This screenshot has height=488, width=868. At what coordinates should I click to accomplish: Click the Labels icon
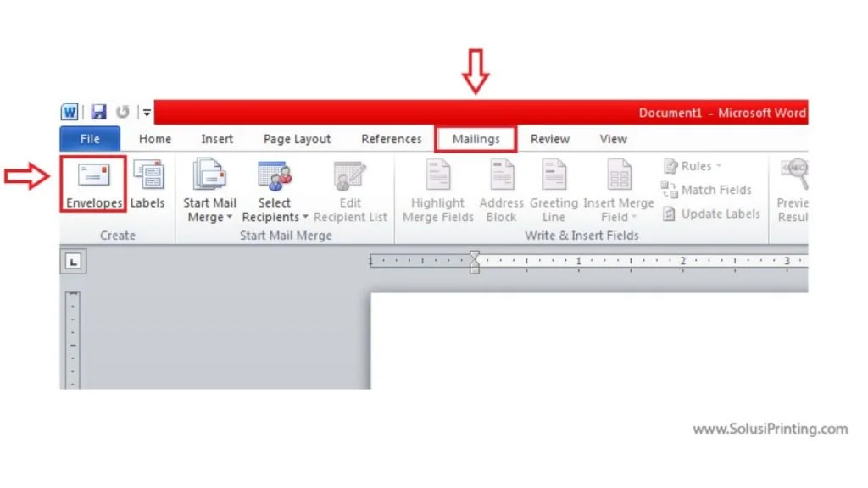tap(147, 175)
